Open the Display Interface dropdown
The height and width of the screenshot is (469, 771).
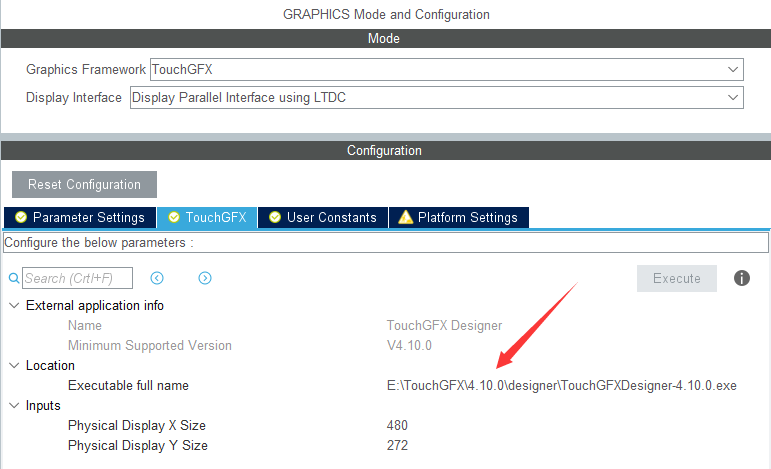[437, 97]
